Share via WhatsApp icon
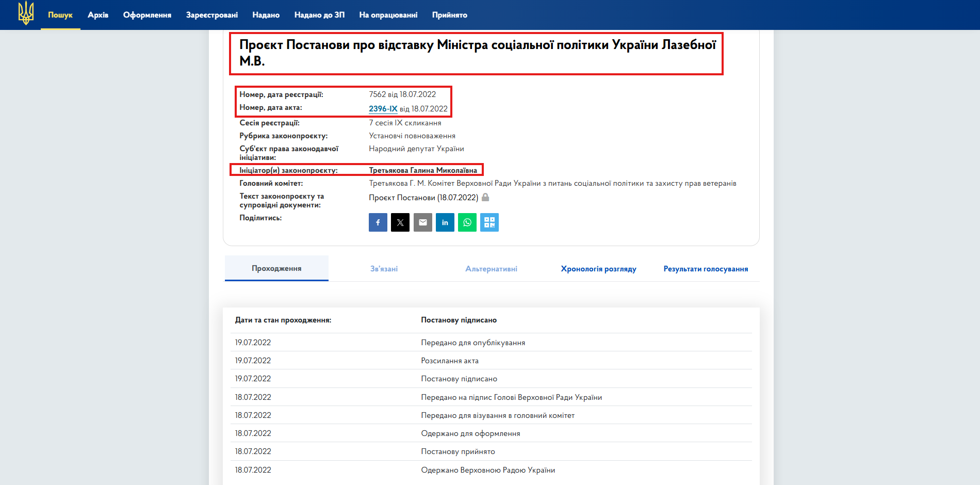This screenshot has height=485, width=980. point(467,222)
